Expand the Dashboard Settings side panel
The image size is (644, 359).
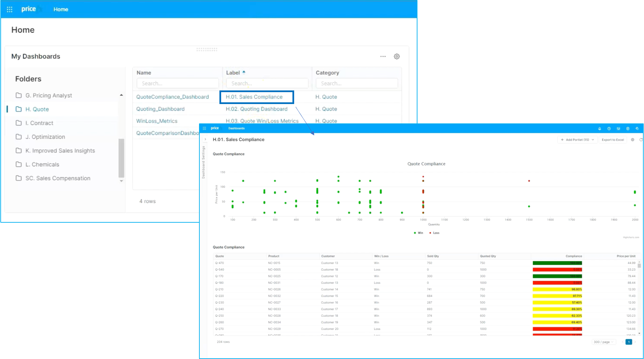coord(205,139)
